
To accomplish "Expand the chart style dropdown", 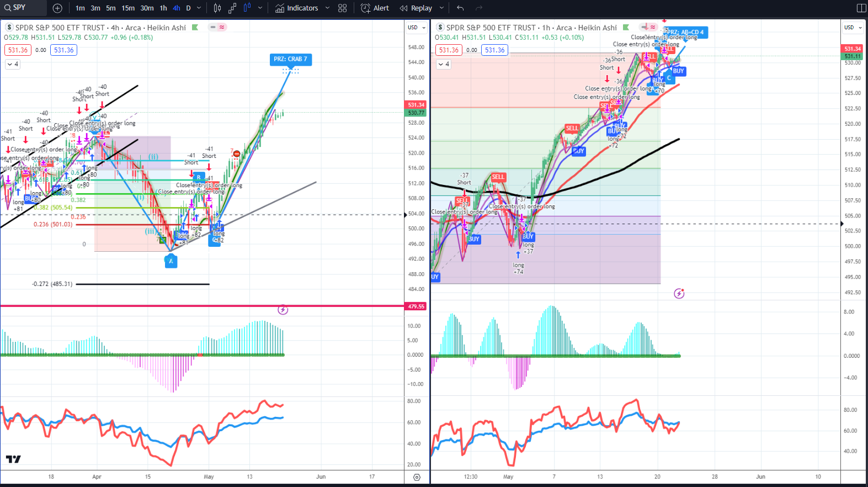I will click(260, 8).
